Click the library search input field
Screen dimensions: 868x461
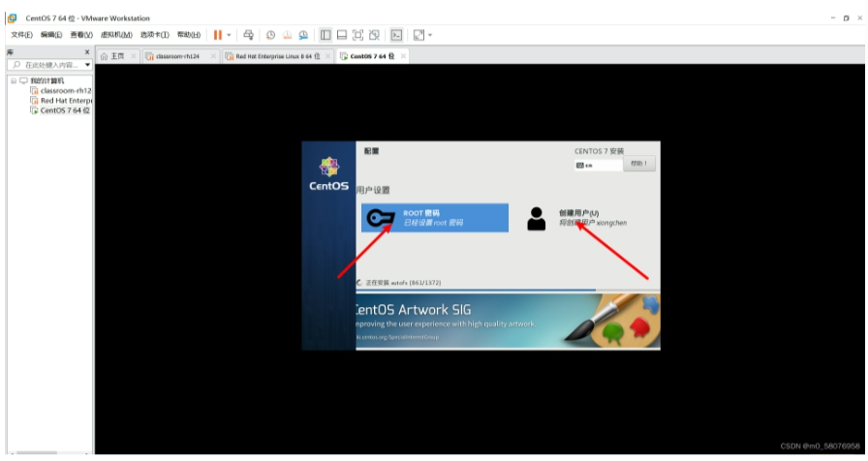[47, 65]
